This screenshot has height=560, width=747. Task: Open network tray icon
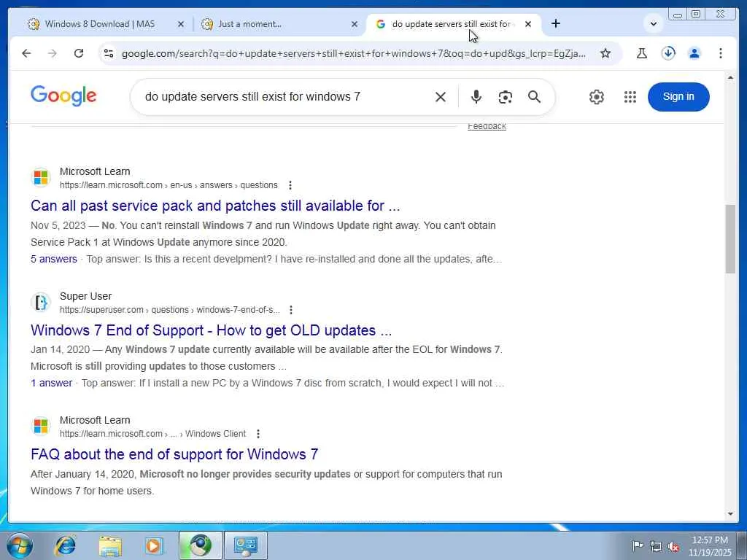pyautogui.click(x=656, y=546)
